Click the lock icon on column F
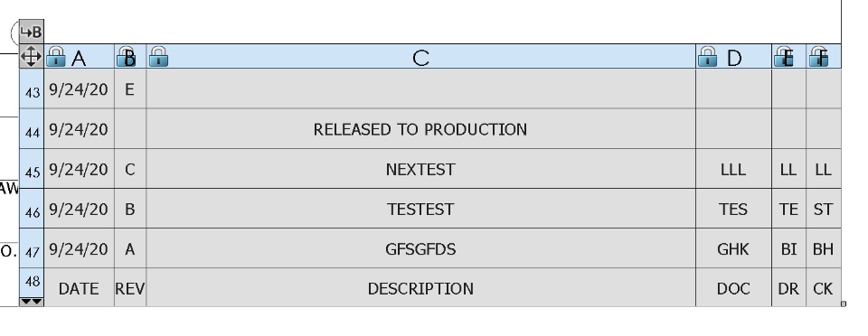Viewport: 868px width, 336px height. (x=819, y=57)
